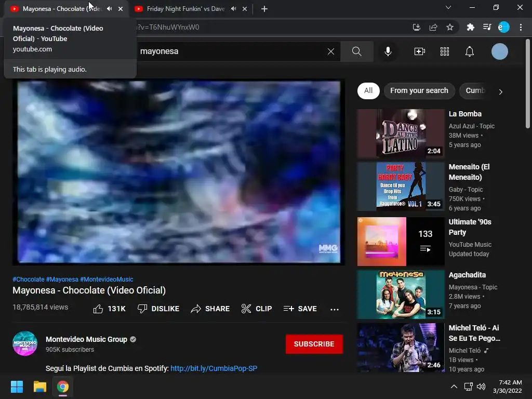The height and width of the screenshot is (399, 532).
Task: Select the From your search chip
Action: click(x=419, y=90)
